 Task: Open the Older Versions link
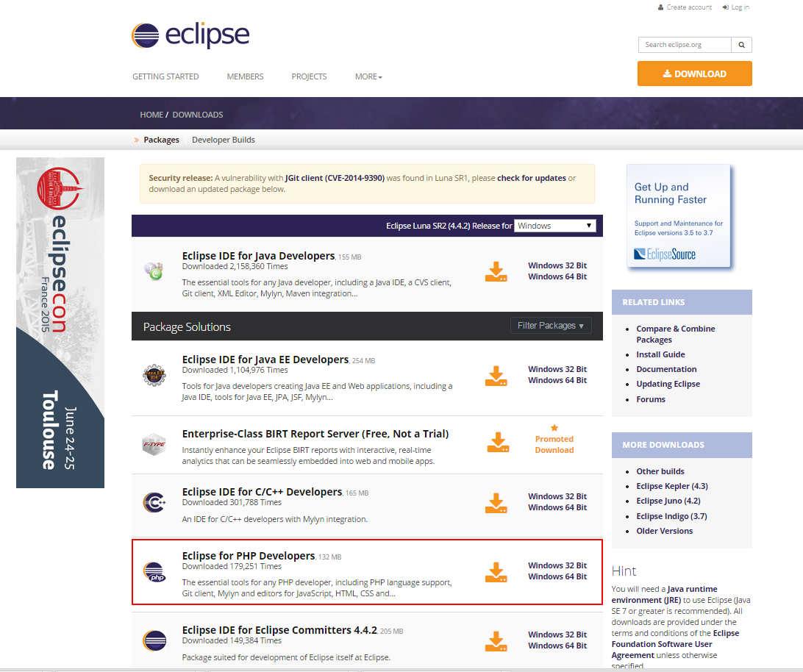tap(664, 531)
